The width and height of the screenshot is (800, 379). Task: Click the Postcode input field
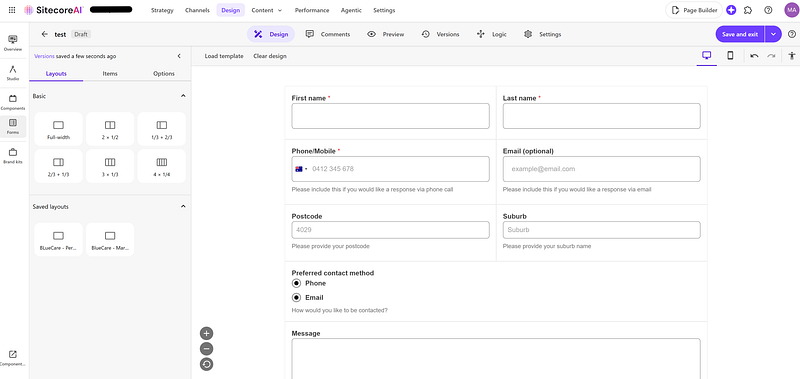pos(390,230)
